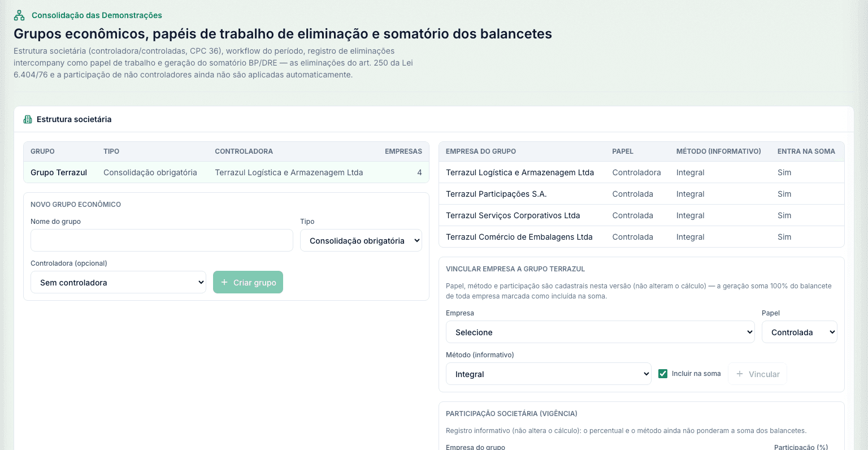The image size is (868, 450).
Task: Open the Controladora (opcional) dropdown
Action: 118,282
